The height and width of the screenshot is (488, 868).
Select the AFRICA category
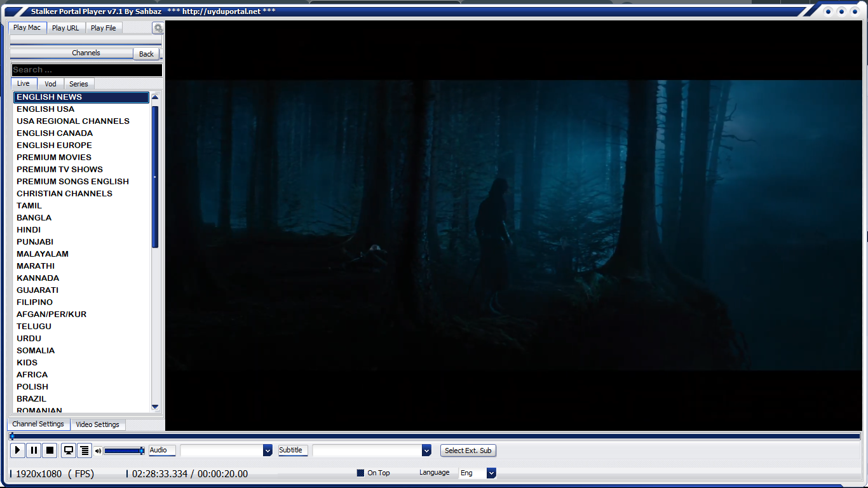[81, 375]
